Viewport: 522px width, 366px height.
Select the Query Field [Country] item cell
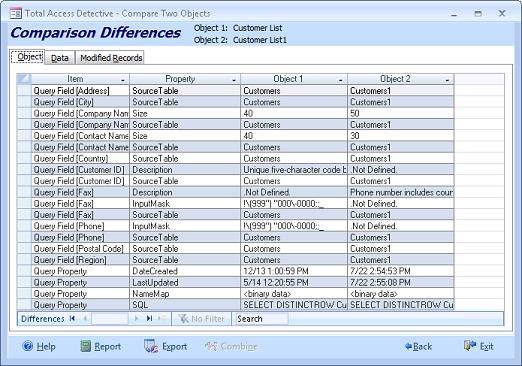tap(80, 158)
